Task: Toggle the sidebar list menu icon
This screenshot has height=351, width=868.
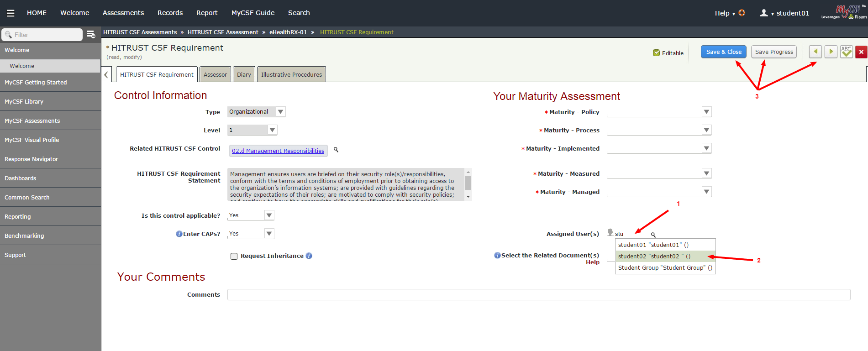Action: coord(91,34)
